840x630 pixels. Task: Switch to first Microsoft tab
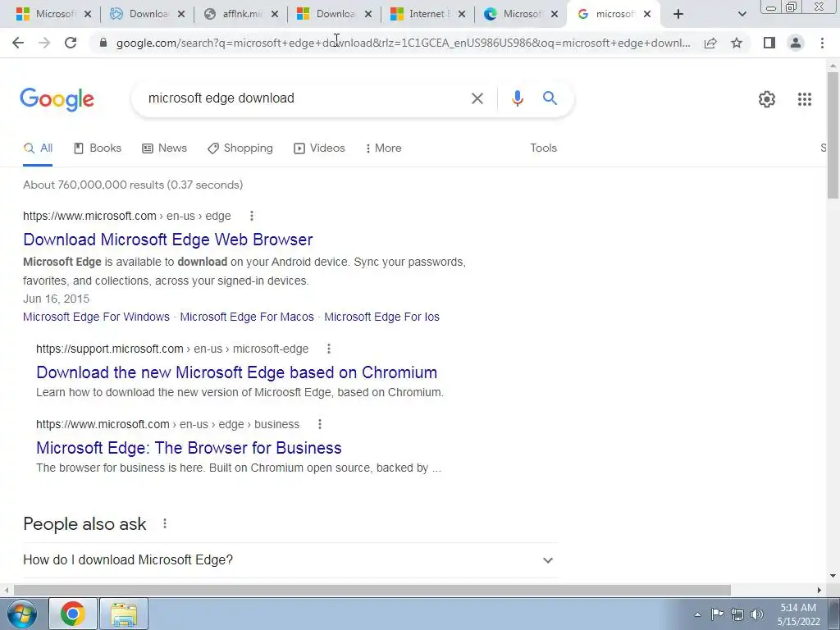(x=46, y=15)
